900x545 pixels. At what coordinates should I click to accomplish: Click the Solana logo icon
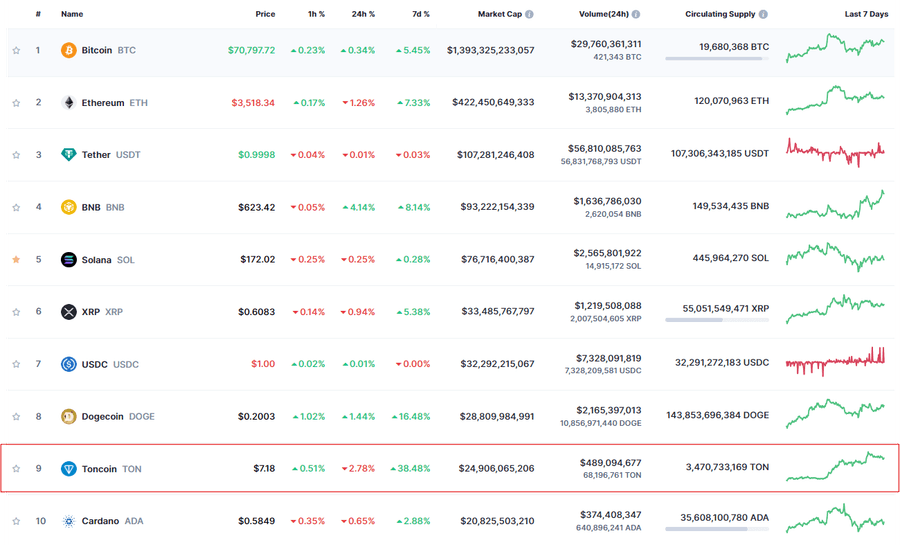69,260
